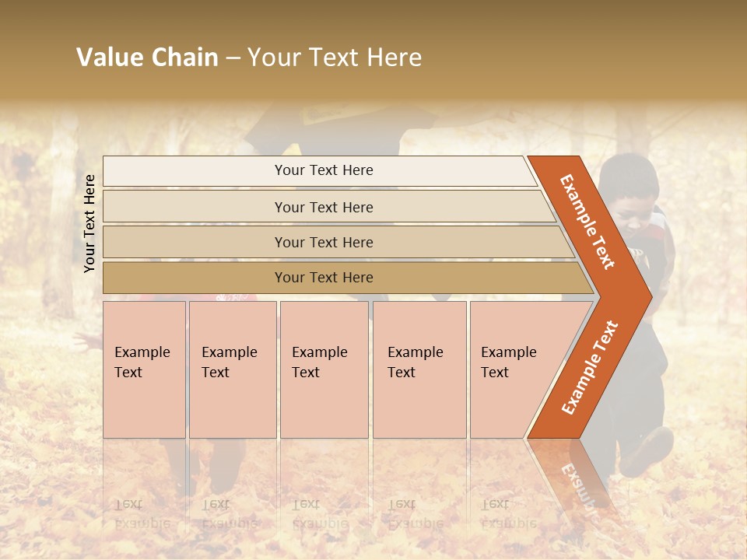This screenshot has height=560, width=747.
Task: Click the 'Value Chain – Your Text Here' title
Action: point(249,58)
